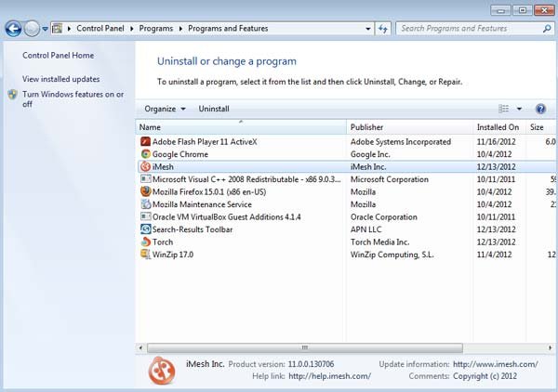Select Oracle VM VirtualBox Guest Additions name
This screenshot has height=392, width=558.
click(226, 216)
